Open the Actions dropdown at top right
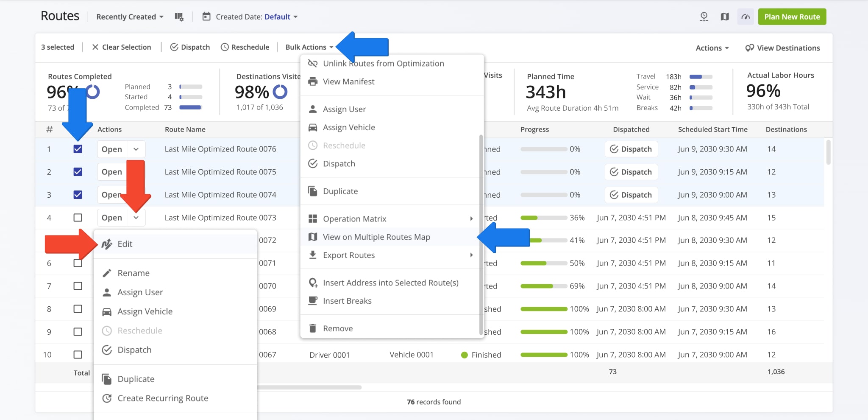Screen dimensions: 868x420 tap(712, 48)
